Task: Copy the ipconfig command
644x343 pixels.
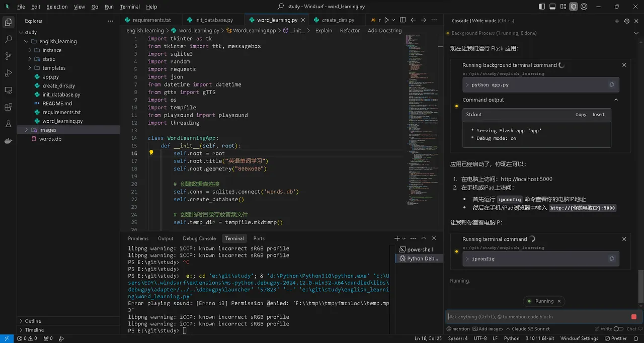Action: (x=612, y=259)
